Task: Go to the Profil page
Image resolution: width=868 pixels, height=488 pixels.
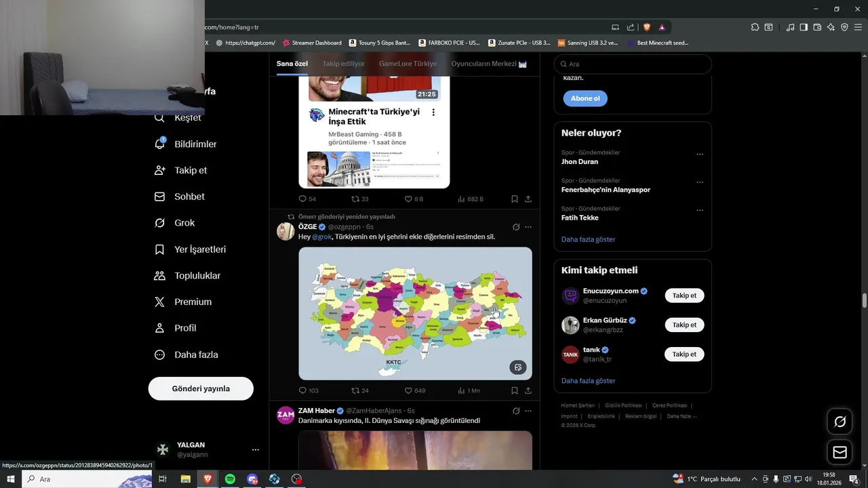Action: (176, 328)
